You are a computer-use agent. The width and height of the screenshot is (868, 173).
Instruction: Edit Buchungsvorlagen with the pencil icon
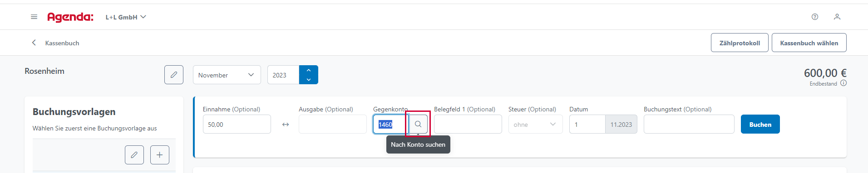click(134, 155)
